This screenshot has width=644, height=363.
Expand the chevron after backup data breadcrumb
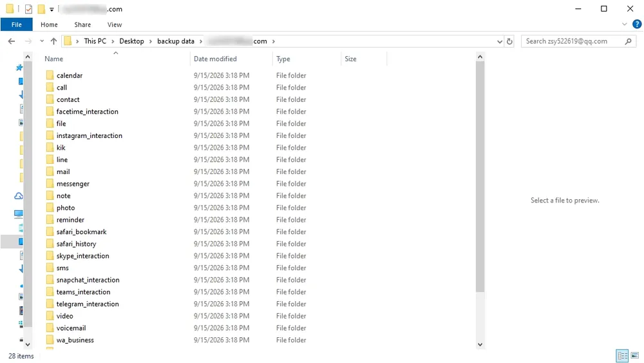point(201,41)
